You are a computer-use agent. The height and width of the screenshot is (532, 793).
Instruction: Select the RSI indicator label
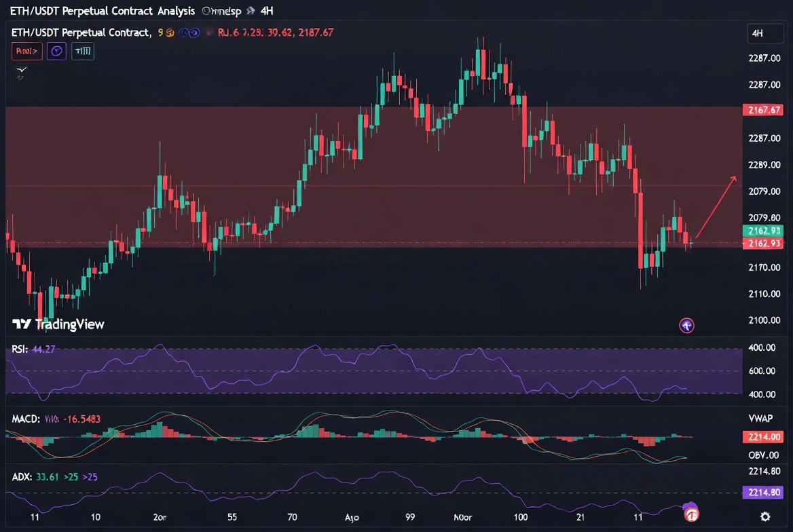(18, 350)
